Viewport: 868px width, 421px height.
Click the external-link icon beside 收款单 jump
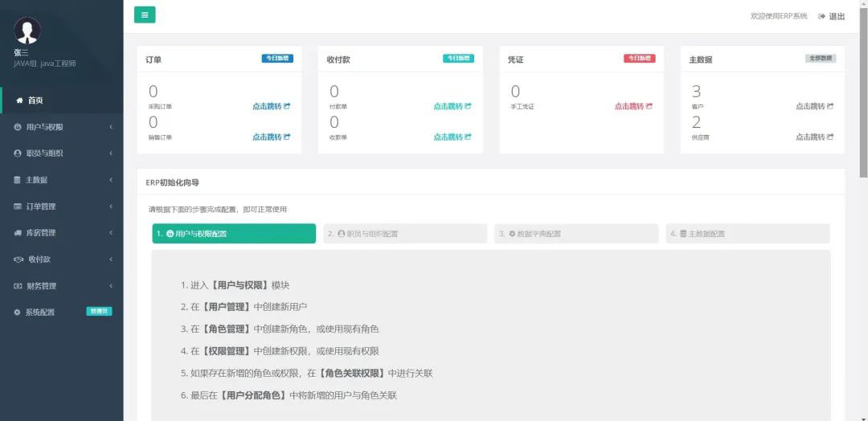click(x=468, y=137)
